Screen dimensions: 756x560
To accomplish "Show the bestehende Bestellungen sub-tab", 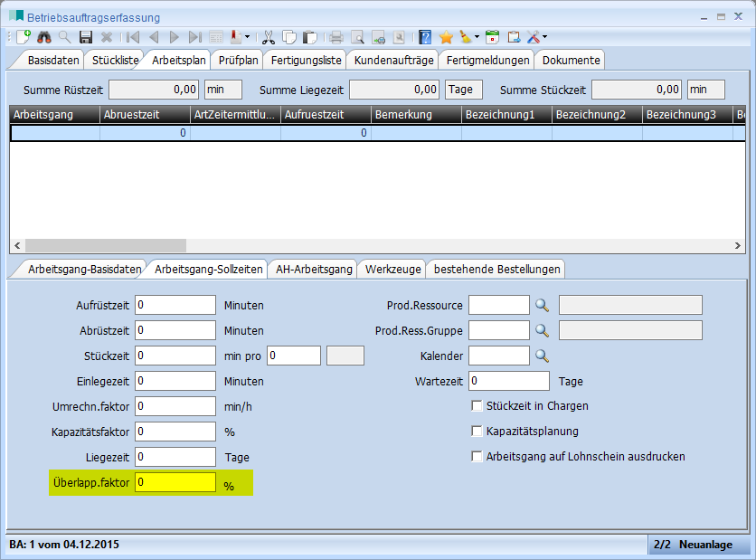I will coord(496,270).
